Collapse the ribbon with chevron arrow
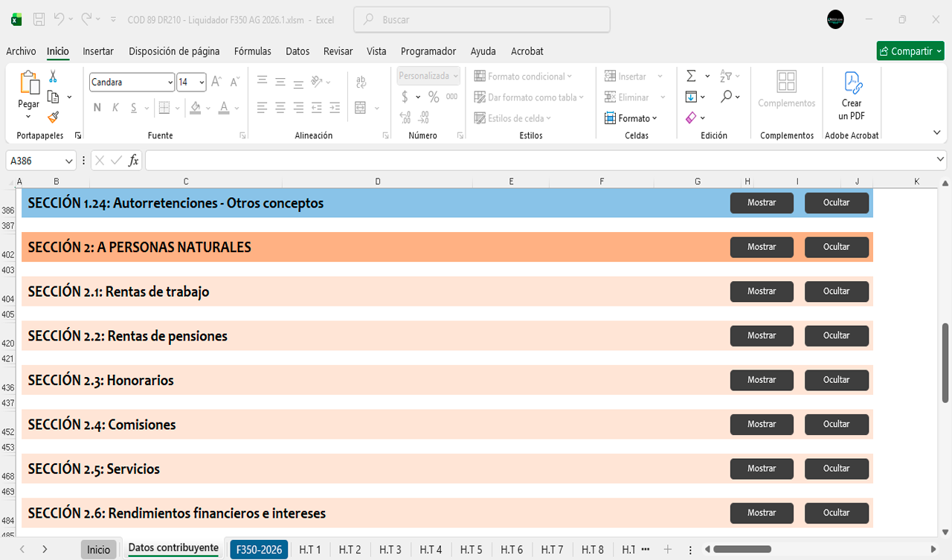 936,132
